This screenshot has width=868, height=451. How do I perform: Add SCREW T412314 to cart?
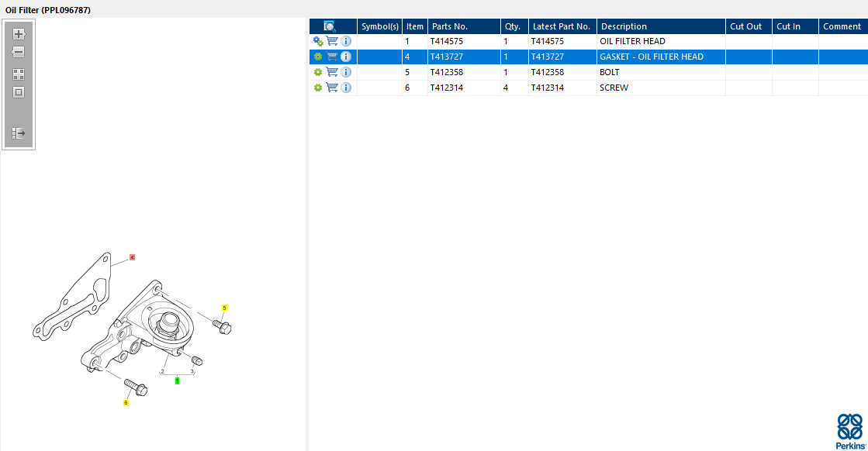(332, 88)
